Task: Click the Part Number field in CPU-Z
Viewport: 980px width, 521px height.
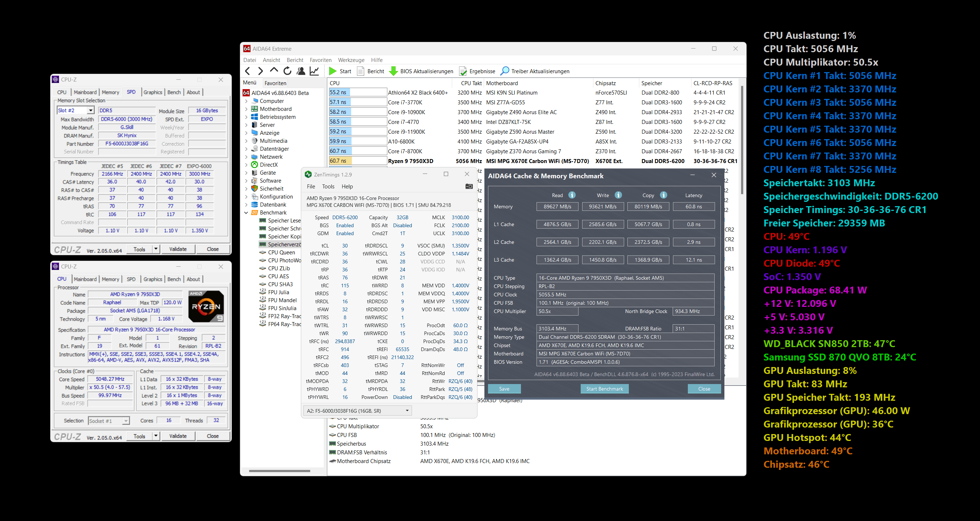Action: (127, 143)
